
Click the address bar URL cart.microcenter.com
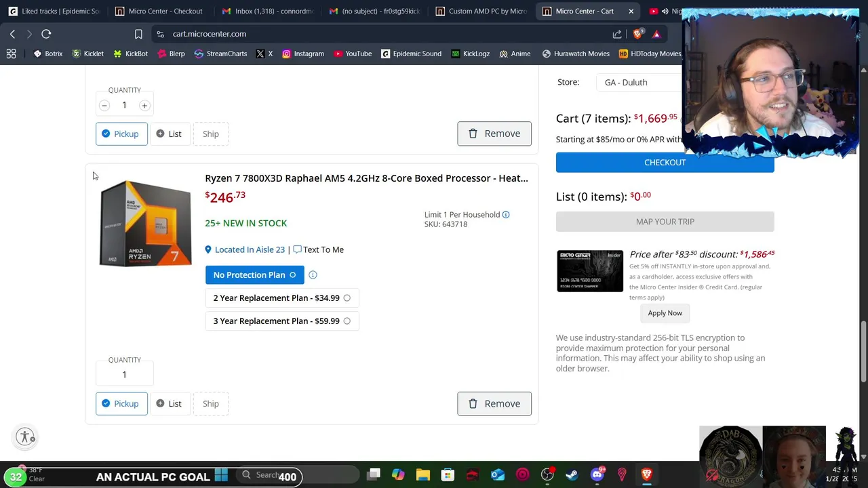click(209, 34)
